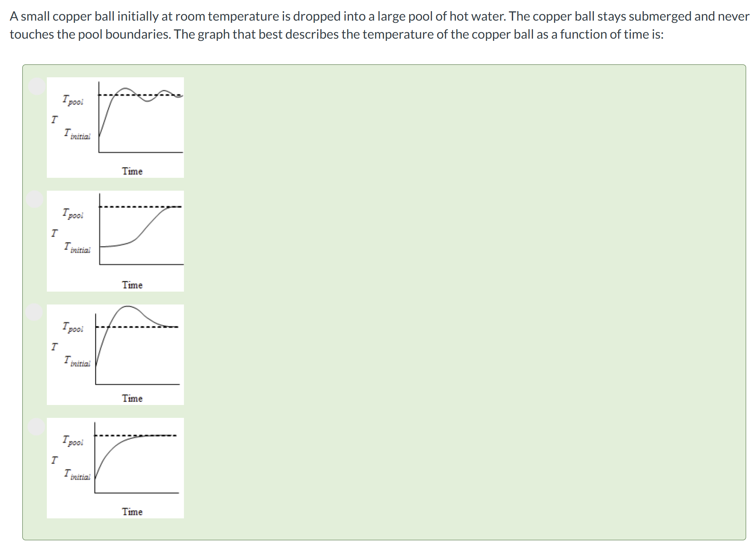756x551 pixels.
Task: Select the exponential approach graph radio button
Action: pyautogui.click(x=36, y=426)
